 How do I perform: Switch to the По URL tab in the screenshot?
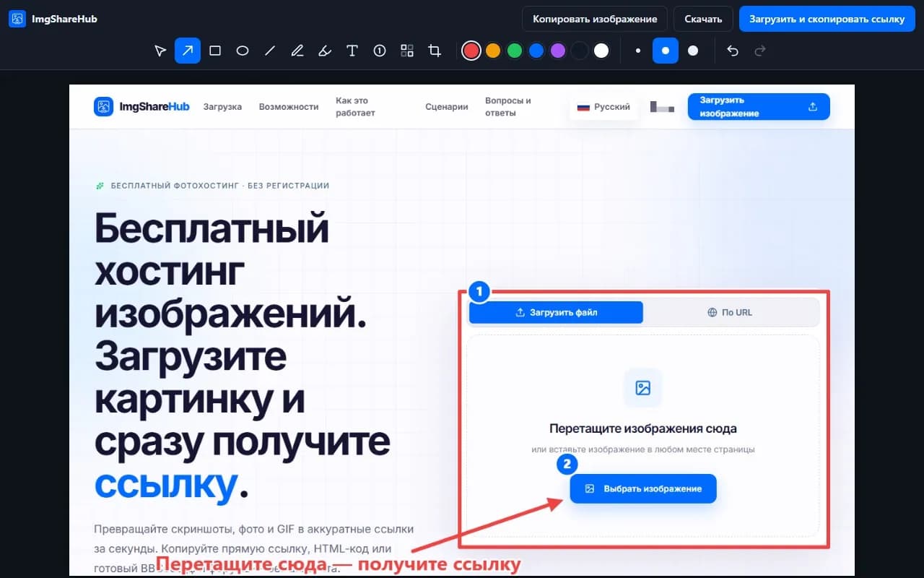pyautogui.click(x=730, y=312)
